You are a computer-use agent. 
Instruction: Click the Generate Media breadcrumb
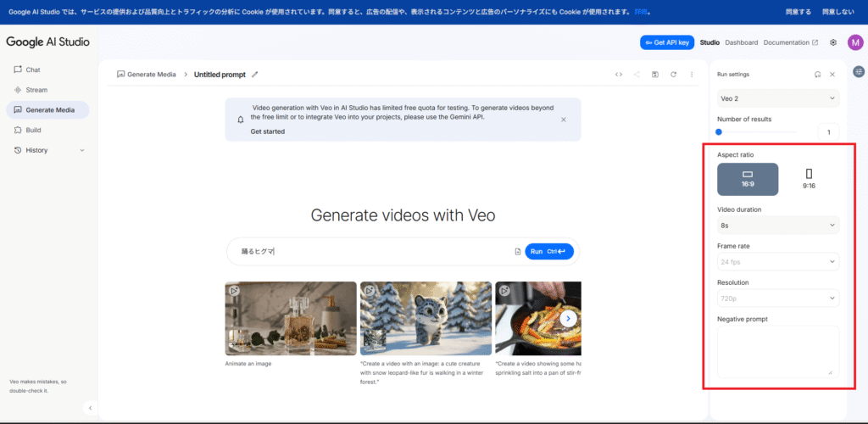click(147, 74)
